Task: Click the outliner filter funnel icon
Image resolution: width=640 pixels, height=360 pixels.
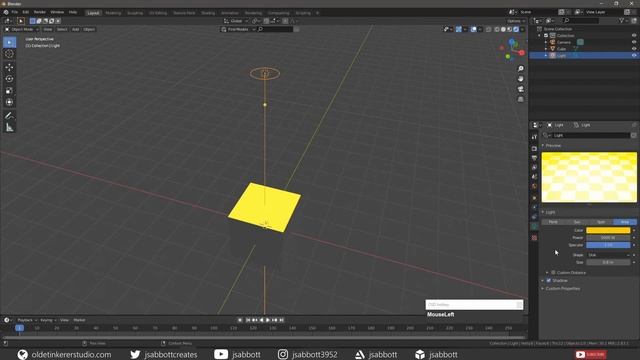Action: click(621, 20)
